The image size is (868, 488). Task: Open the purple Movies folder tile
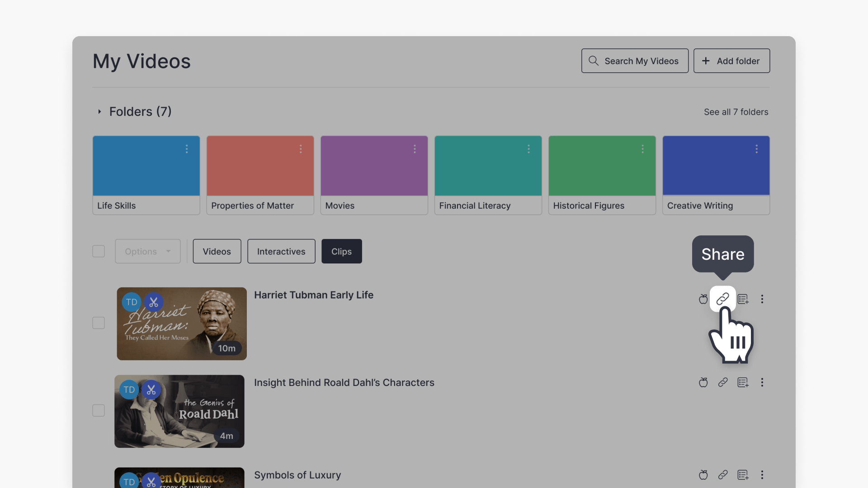coord(374,175)
